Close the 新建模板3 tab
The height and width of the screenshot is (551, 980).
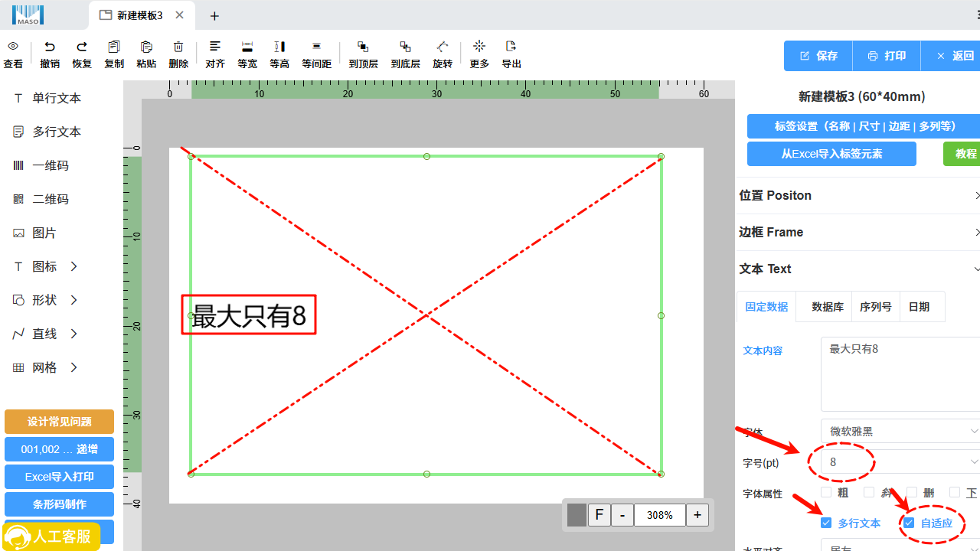click(179, 15)
